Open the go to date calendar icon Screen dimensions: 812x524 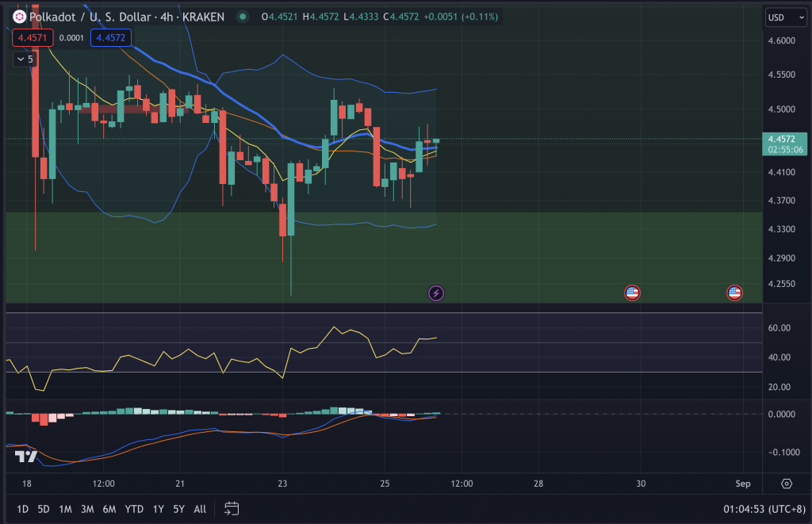(232, 509)
